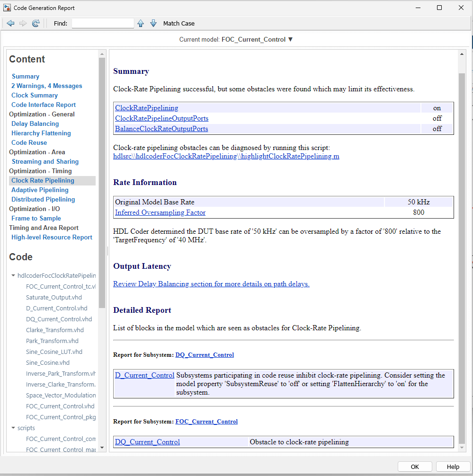Screen dimensions: 473x476
Task: Toggle the Match Case option
Action: tap(178, 23)
